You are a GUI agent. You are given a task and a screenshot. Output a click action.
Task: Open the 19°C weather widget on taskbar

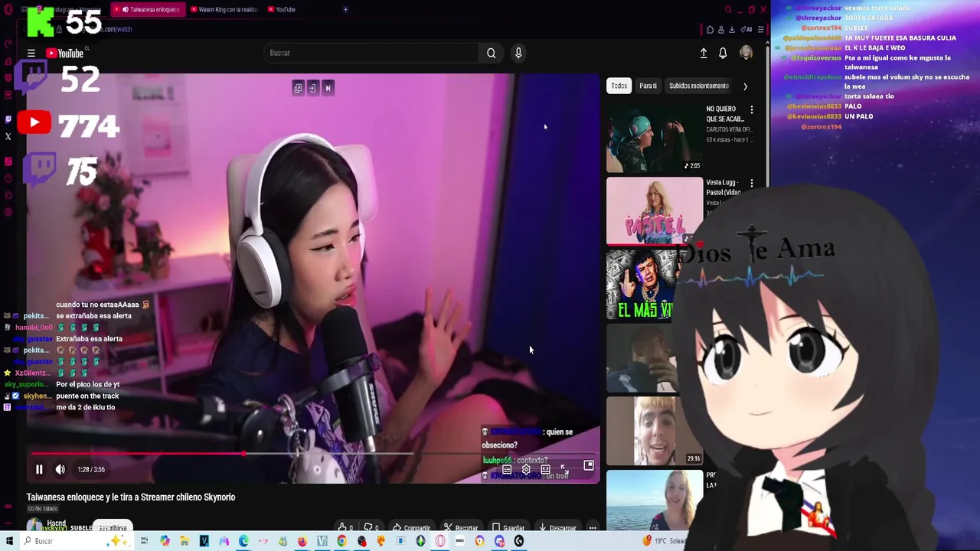coord(665,541)
